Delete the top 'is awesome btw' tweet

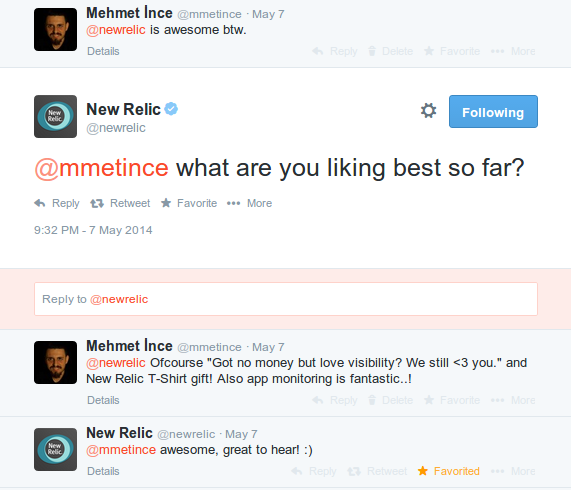click(390, 51)
